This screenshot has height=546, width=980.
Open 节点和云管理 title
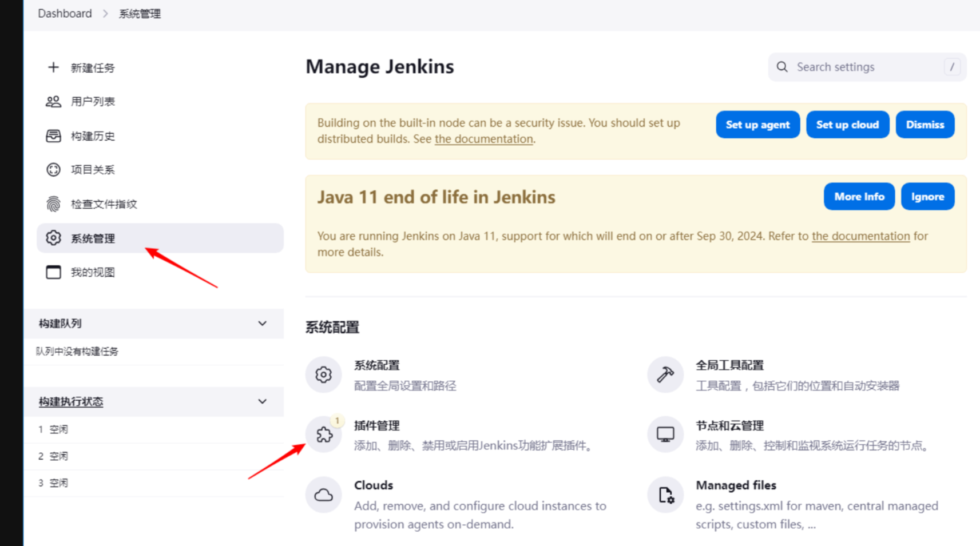[729, 425]
